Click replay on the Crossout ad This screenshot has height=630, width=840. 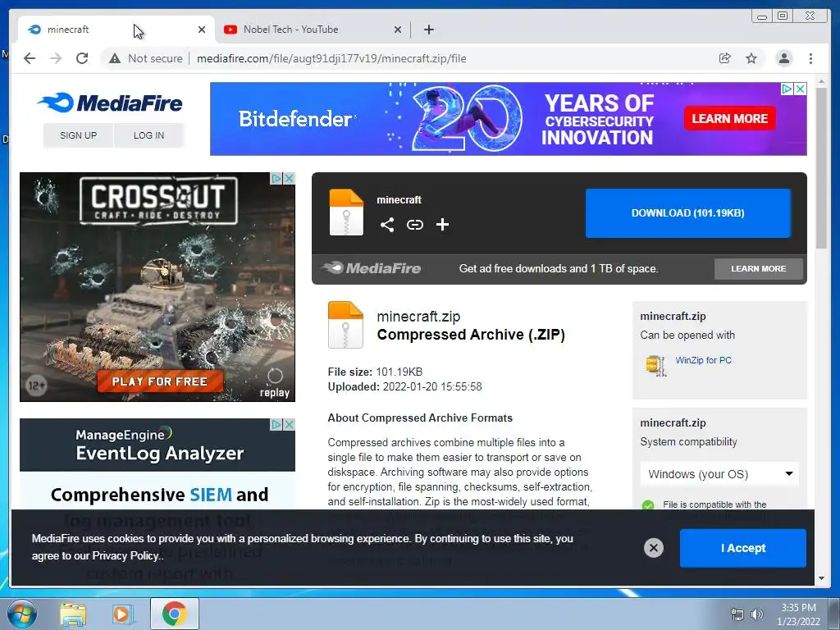click(x=275, y=384)
